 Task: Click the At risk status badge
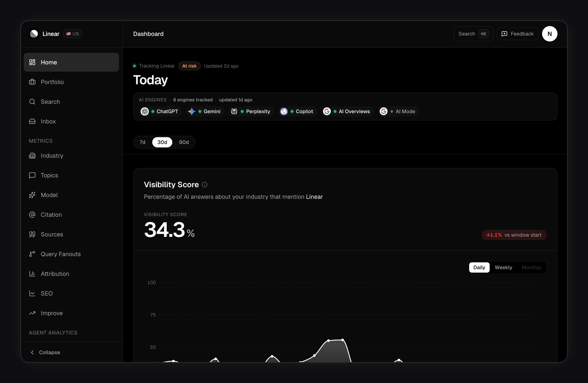coord(189,66)
